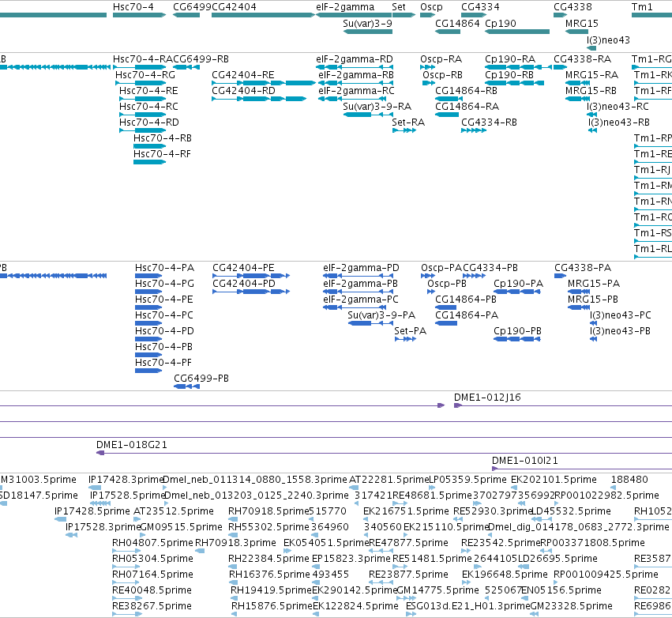672x618 pixels.
Task: Select transcript Hsc70-4-RA
Action: 139,67
